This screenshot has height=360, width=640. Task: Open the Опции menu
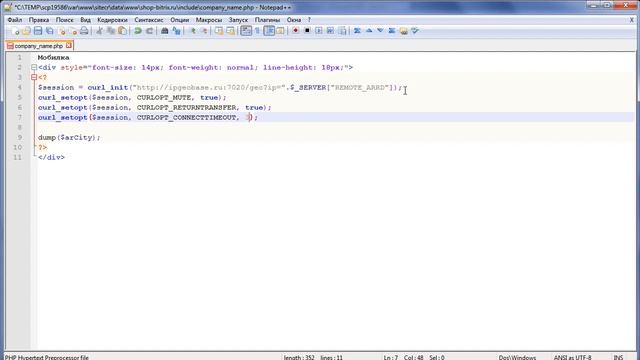coord(180,20)
